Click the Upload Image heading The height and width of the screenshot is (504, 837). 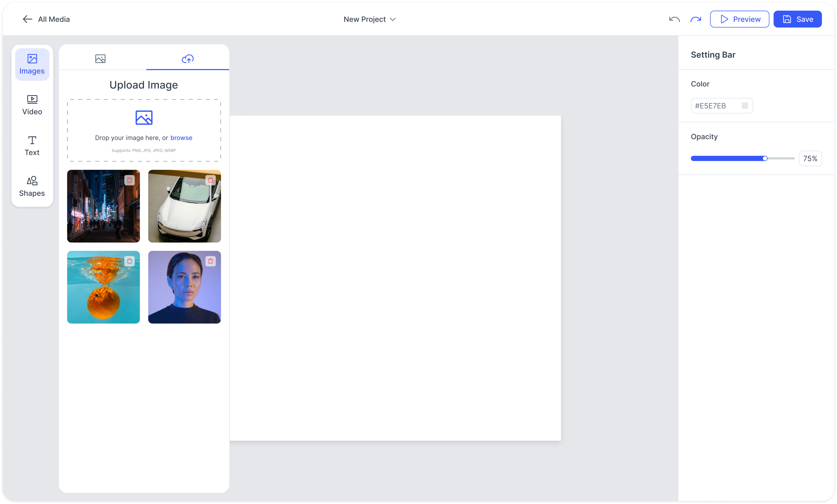point(144,85)
